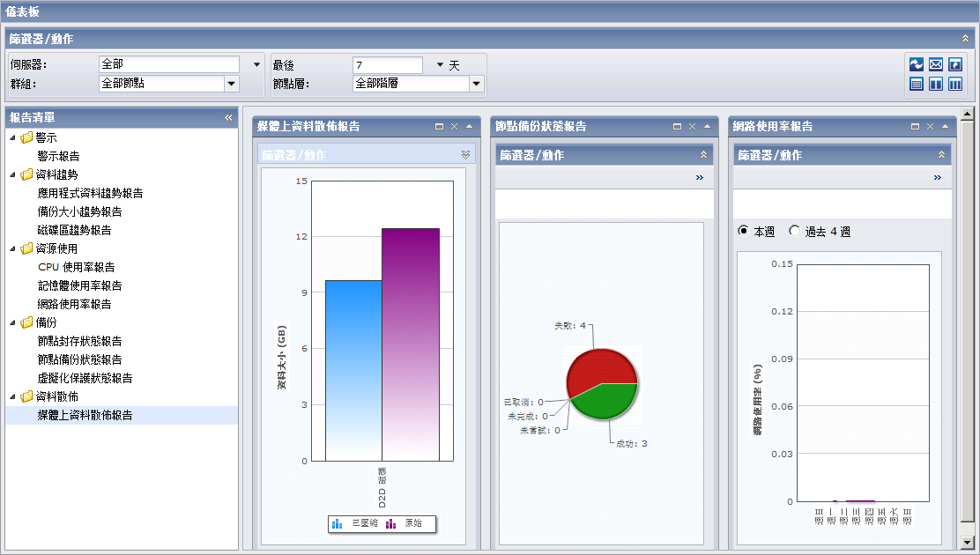Close the 網路使用率報告 panel

(930, 126)
